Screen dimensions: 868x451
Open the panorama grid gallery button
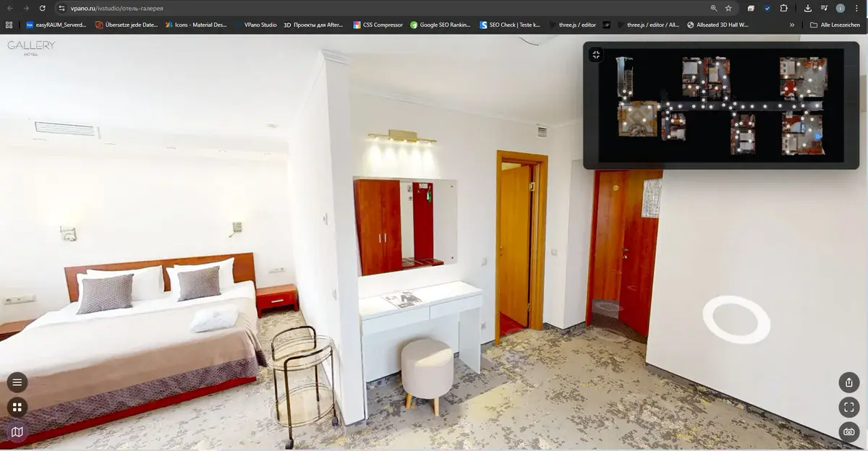17,407
